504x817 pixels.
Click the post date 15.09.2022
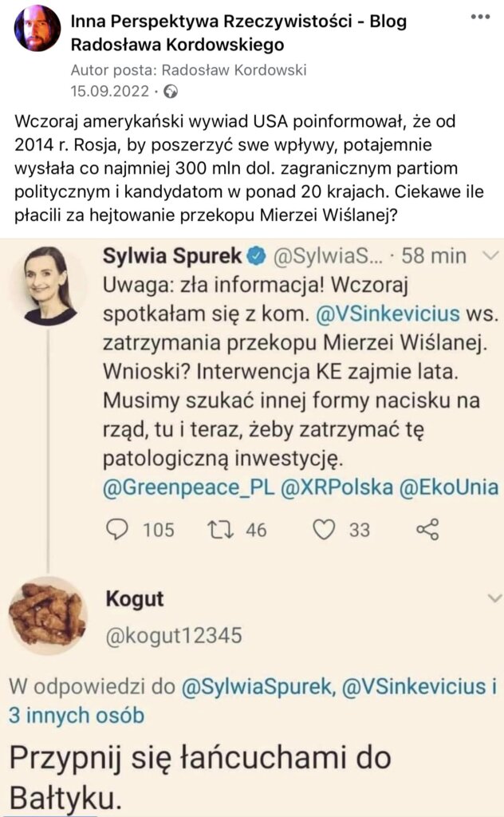click(x=109, y=91)
